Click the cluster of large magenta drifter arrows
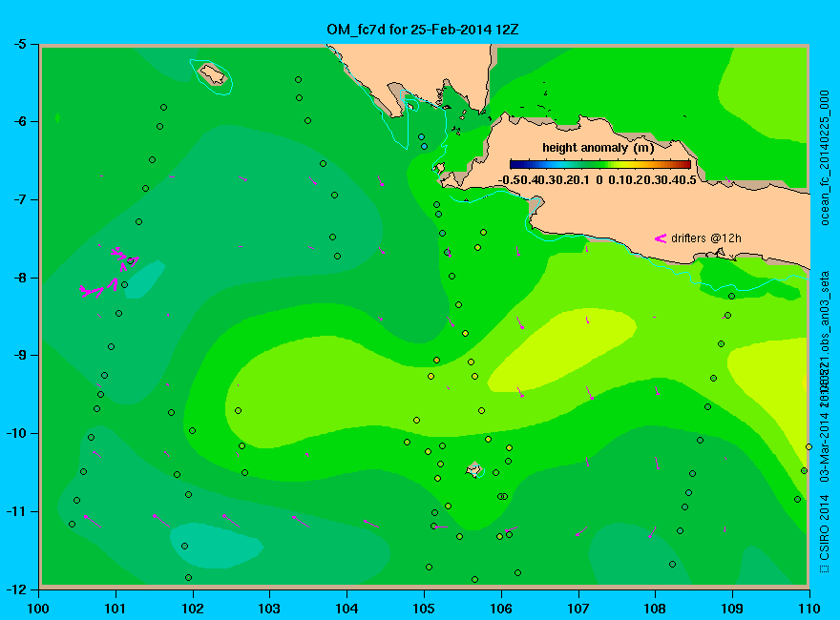 [x=110, y=272]
